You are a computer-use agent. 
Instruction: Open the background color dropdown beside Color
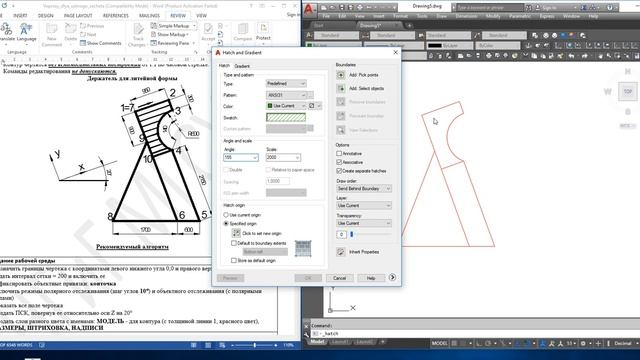[315, 106]
